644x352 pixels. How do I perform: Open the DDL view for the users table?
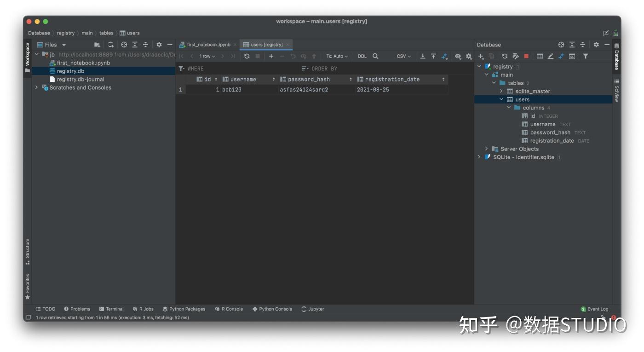[362, 56]
